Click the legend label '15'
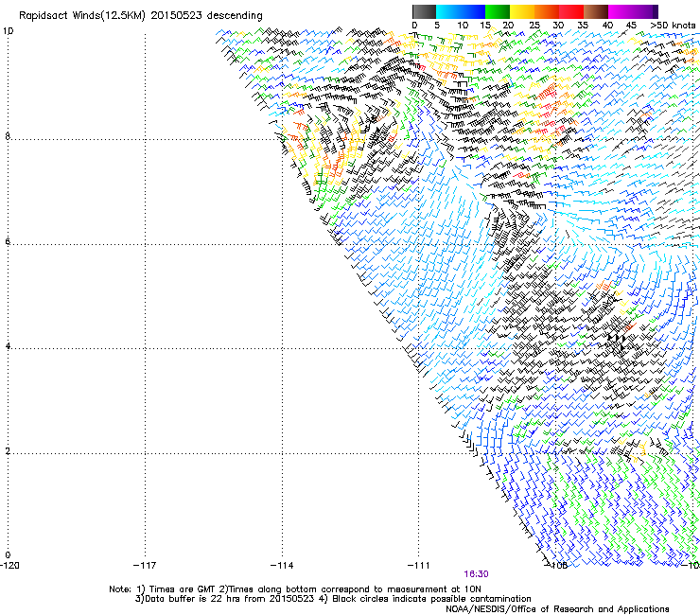 pyautogui.click(x=485, y=26)
